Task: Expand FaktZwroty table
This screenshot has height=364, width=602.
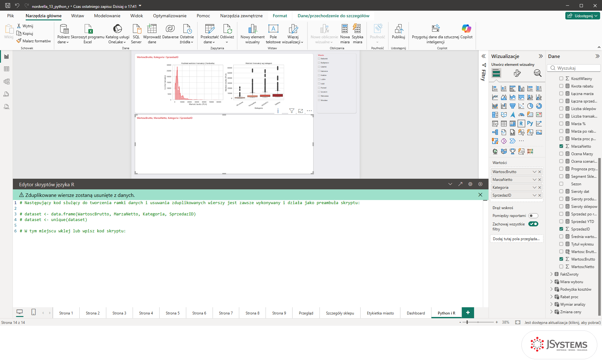Action: point(552,274)
